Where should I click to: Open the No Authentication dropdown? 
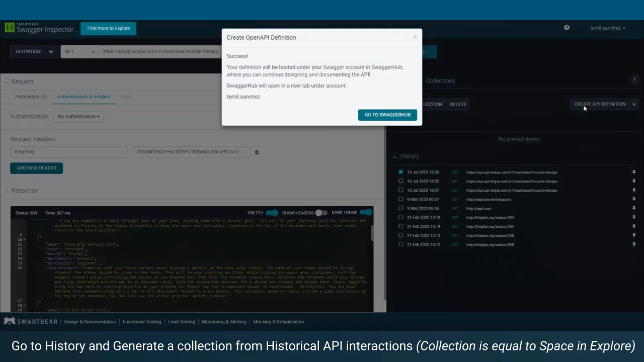pyautogui.click(x=78, y=116)
